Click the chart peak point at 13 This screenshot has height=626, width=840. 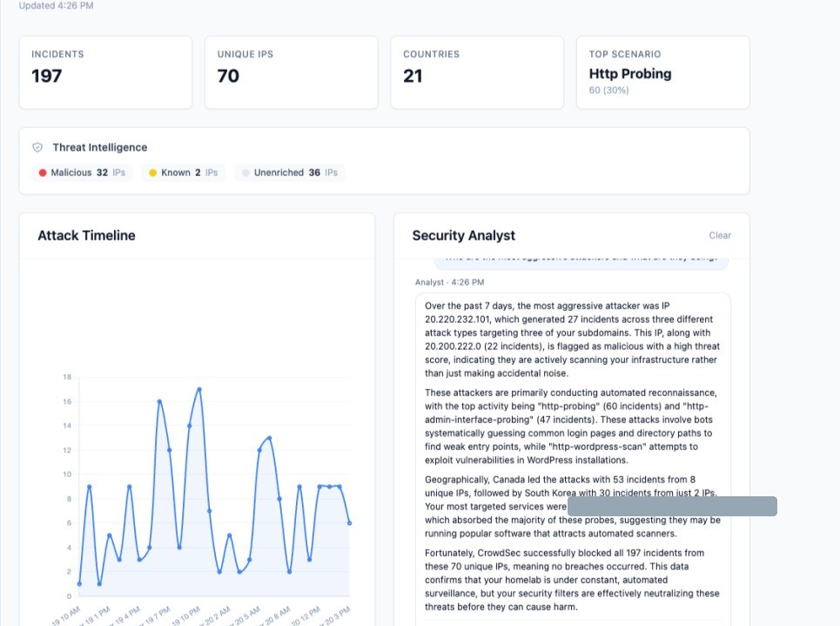pyautogui.click(x=270, y=438)
